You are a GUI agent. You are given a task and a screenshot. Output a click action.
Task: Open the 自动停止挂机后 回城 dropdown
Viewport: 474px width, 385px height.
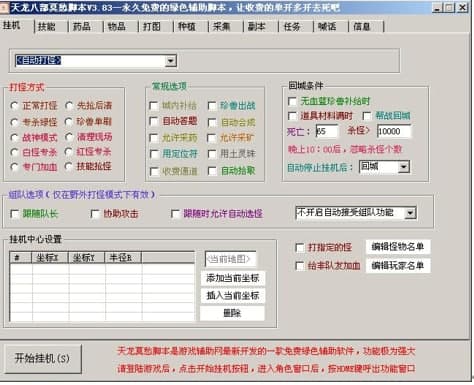coord(404,167)
